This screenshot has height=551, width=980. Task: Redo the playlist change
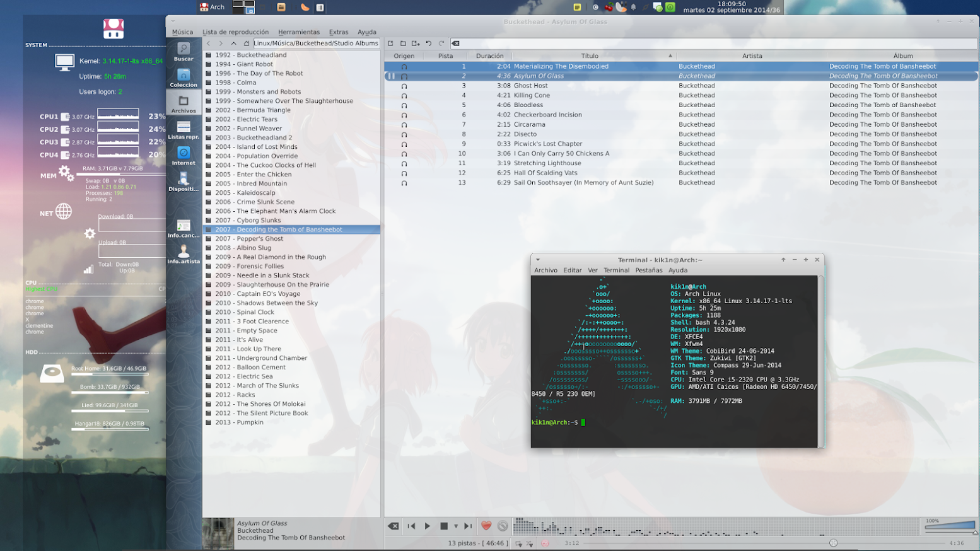coord(441,43)
